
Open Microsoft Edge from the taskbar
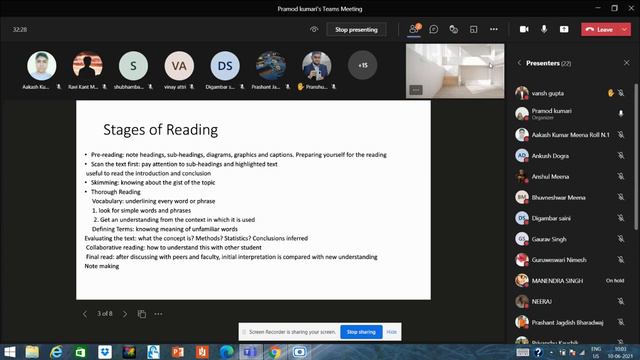227,352
